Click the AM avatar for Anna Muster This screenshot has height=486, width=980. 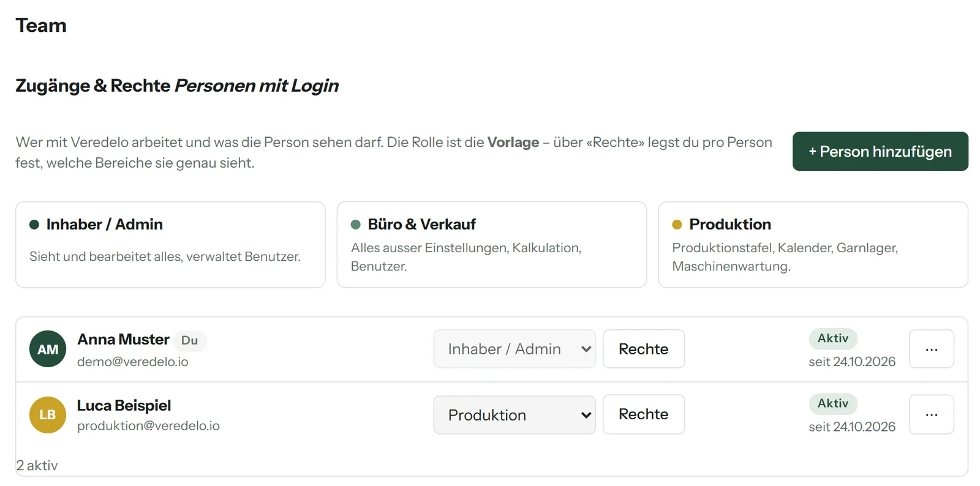[48, 349]
